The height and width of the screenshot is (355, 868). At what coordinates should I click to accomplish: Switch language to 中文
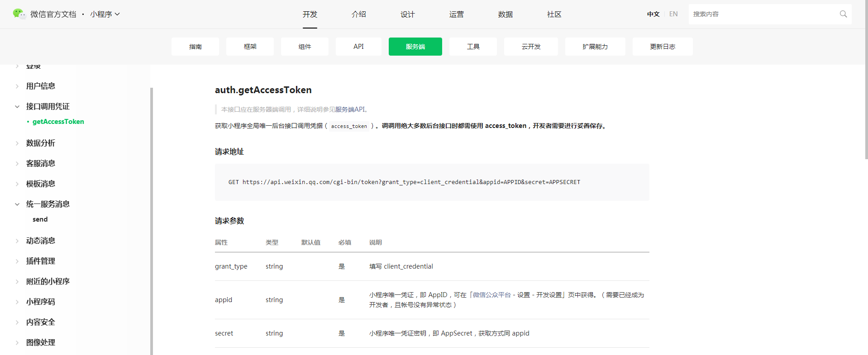653,14
